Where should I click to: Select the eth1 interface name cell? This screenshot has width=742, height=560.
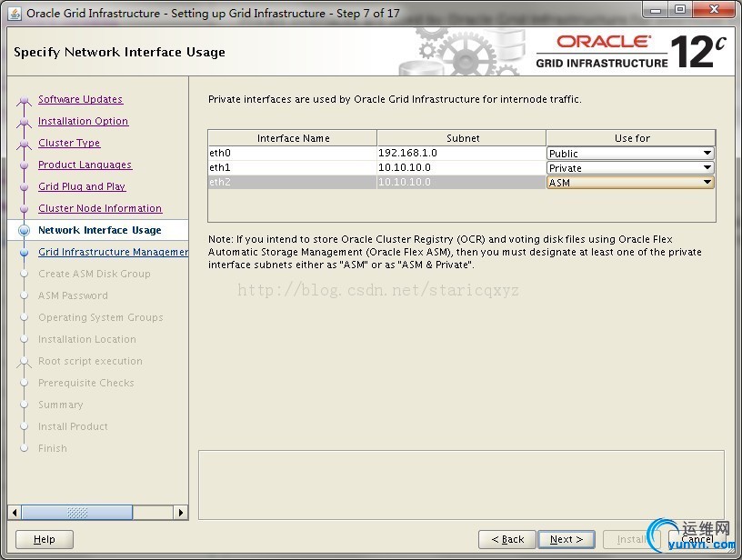tap(292, 167)
